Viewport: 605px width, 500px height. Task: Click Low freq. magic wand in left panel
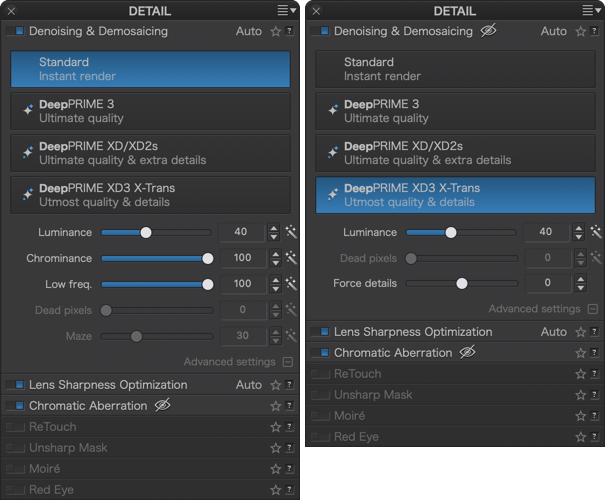(291, 284)
